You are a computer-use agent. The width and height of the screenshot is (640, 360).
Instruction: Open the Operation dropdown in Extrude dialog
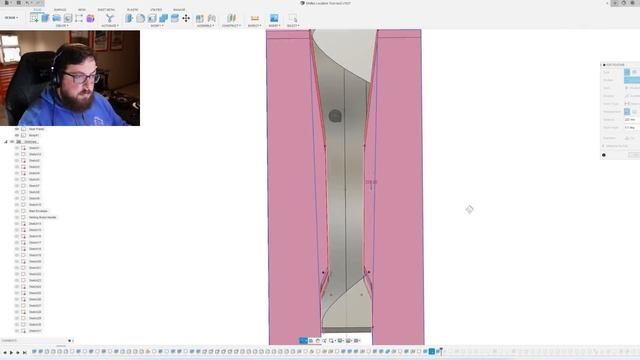coord(632,138)
